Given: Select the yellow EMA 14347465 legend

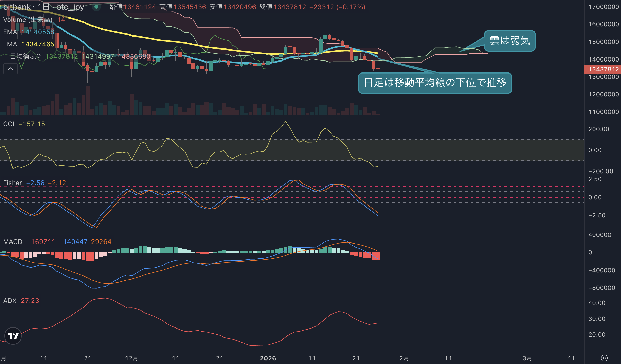Looking at the screenshot, I should click(x=29, y=44).
